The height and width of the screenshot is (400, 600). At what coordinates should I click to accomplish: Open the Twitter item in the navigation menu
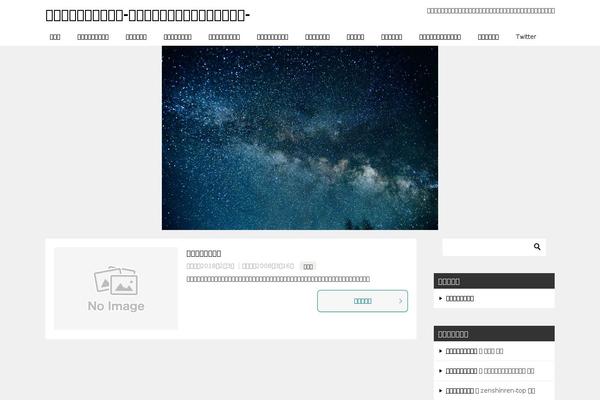525,37
